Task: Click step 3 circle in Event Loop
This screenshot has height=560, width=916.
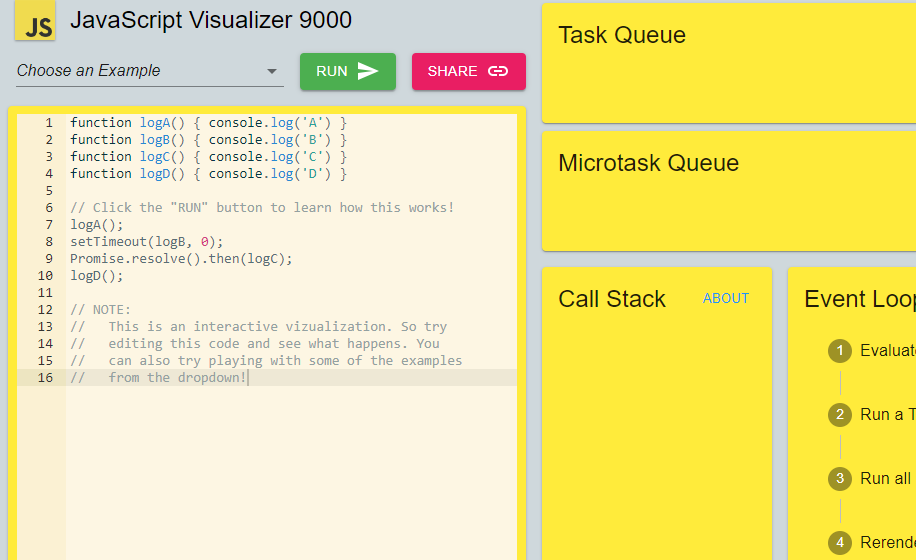Action: pyautogui.click(x=839, y=478)
